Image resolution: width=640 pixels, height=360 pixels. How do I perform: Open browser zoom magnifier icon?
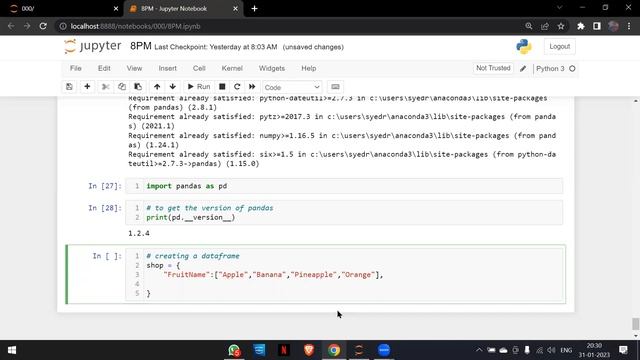point(529,26)
